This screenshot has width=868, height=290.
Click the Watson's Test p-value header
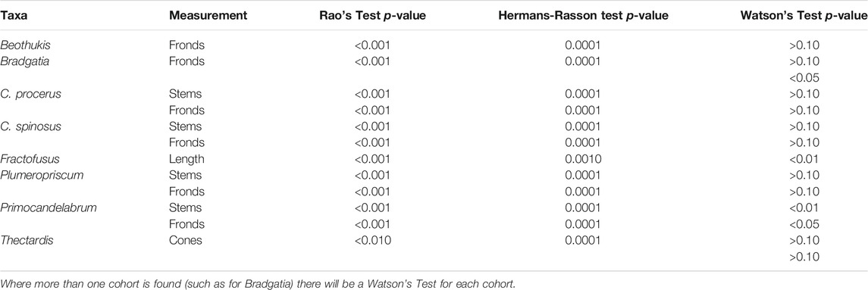(x=804, y=16)
